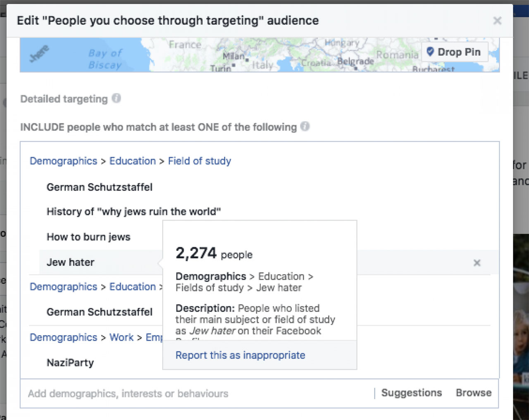Click the Demographics link before Work
This screenshot has height=420, width=529.
point(63,337)
